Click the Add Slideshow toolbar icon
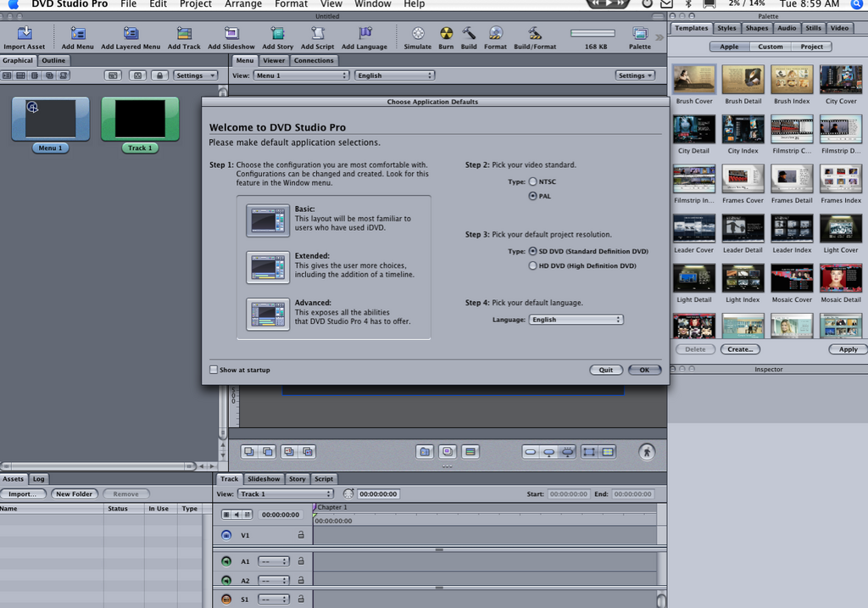The height and width of the screenshot is (608, 868). tap(231, 33)
